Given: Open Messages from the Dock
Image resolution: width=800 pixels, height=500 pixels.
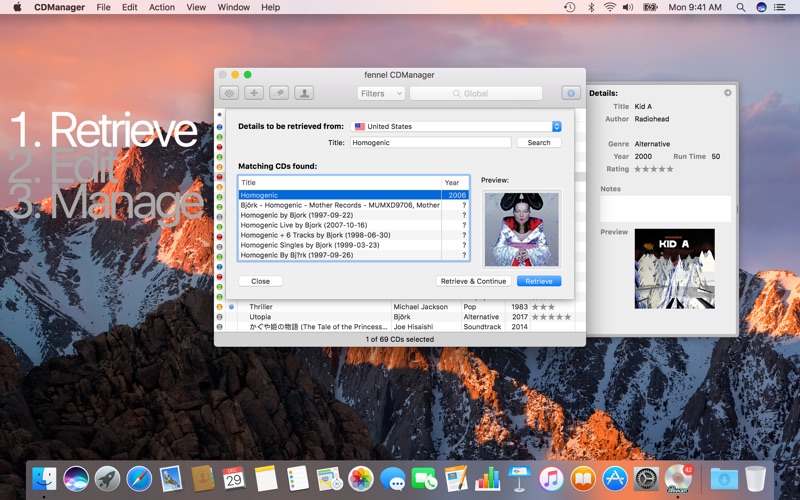Looking at the screenshot, I should [x=392, y=479].
